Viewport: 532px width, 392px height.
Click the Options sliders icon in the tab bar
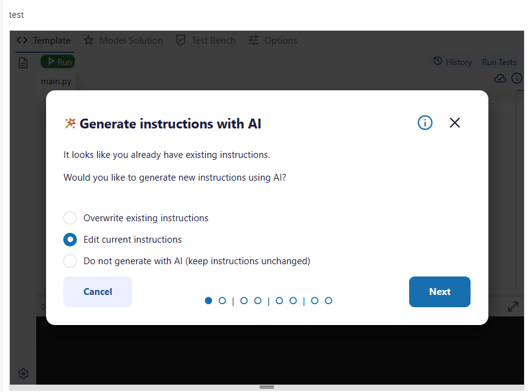253,40
